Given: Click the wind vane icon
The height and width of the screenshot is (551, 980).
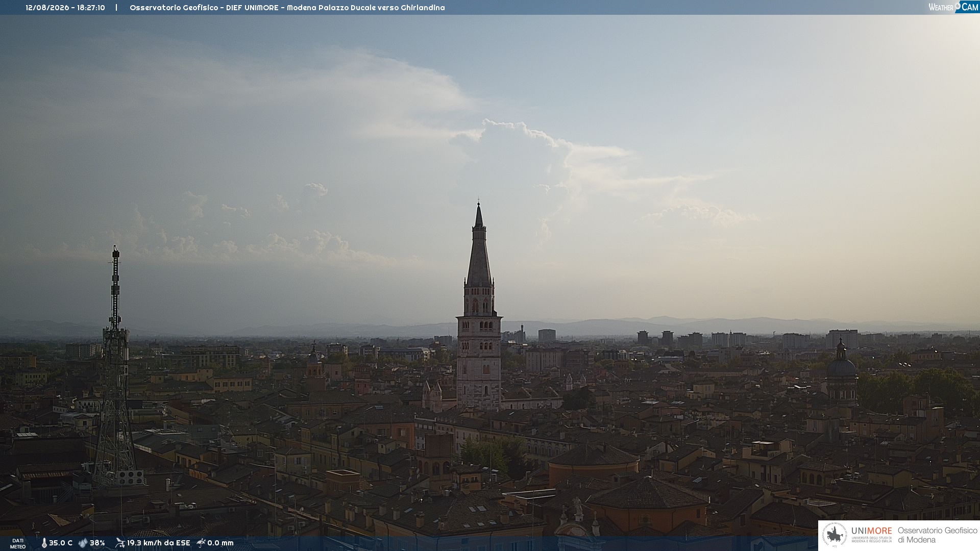Looking at the screenshot, I should [x=120, y=543].
